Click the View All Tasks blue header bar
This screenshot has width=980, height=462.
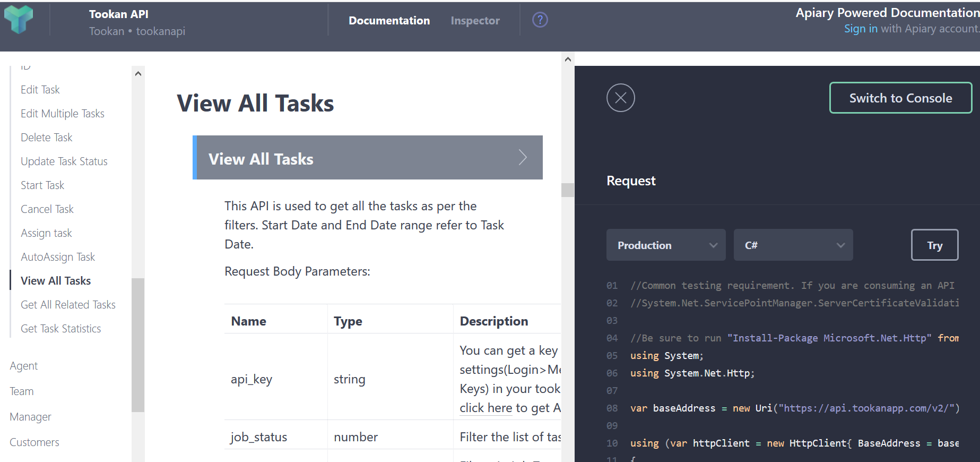pos(368,157)
